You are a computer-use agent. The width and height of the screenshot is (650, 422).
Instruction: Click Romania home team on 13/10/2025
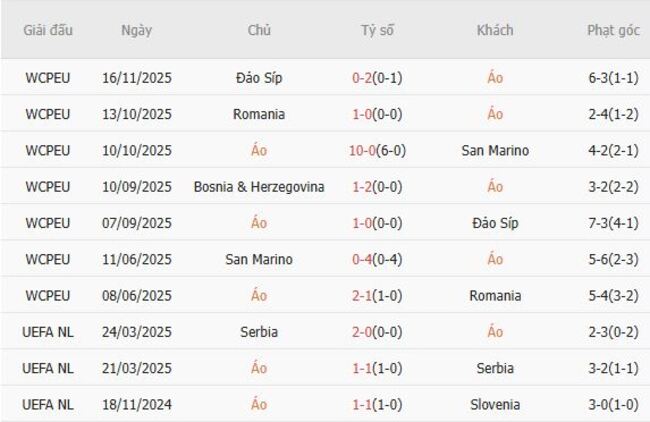coord(259,114)
